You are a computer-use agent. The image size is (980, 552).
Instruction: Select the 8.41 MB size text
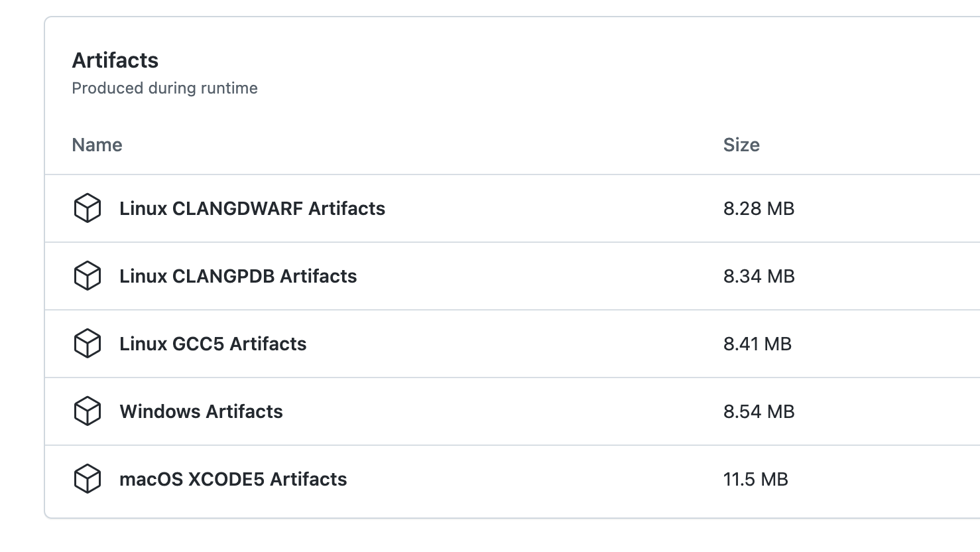click(x=757, y=344)
